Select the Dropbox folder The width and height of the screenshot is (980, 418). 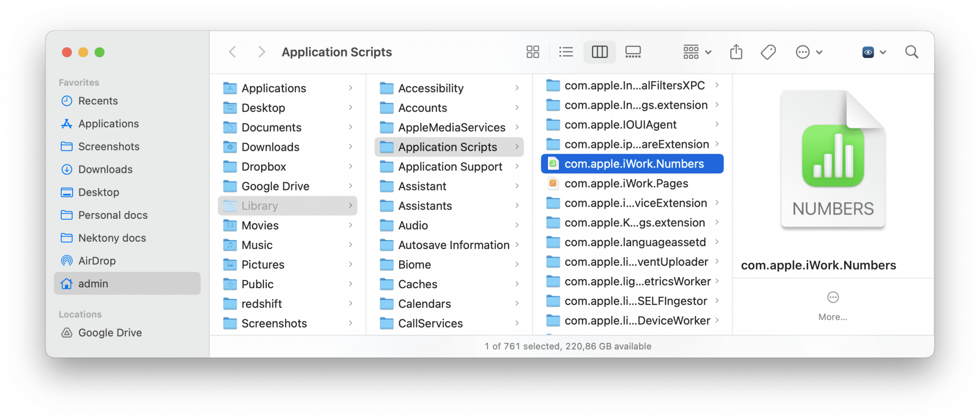pyautogui.click(x=288, y=167)
